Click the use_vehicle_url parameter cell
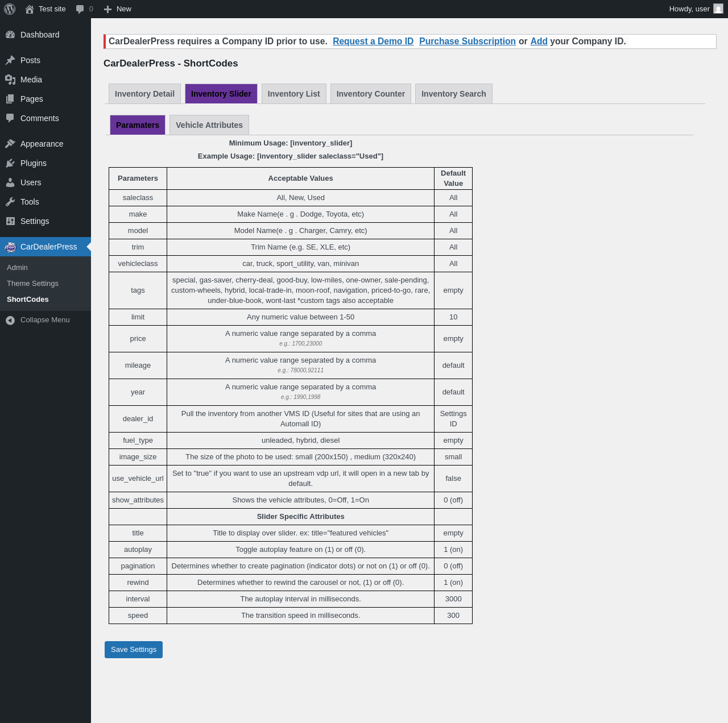 (138, 479)
